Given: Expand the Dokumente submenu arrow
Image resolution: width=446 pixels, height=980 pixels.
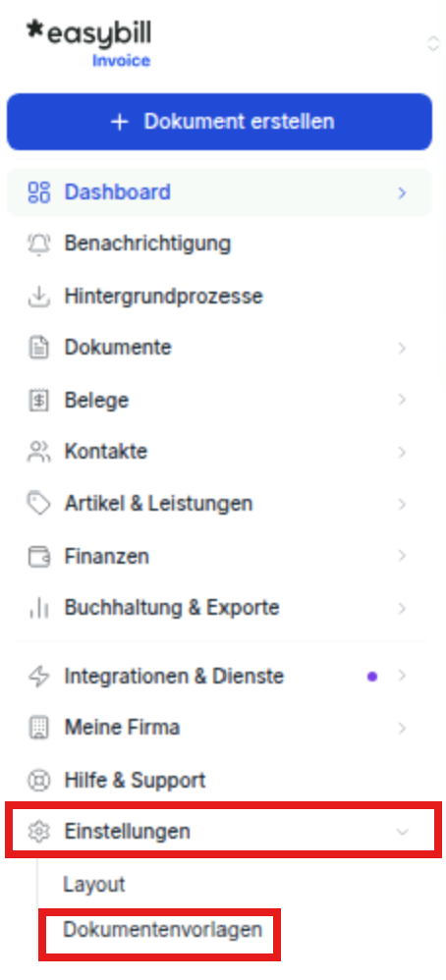Looking at the screenshot, I should pos(402,348).
